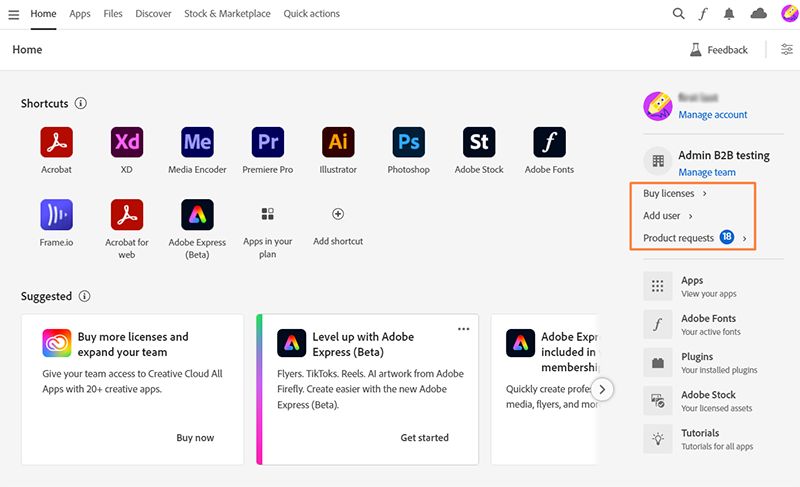Open Product requests with 18 pending
The image size is (800, 487).
694,238
